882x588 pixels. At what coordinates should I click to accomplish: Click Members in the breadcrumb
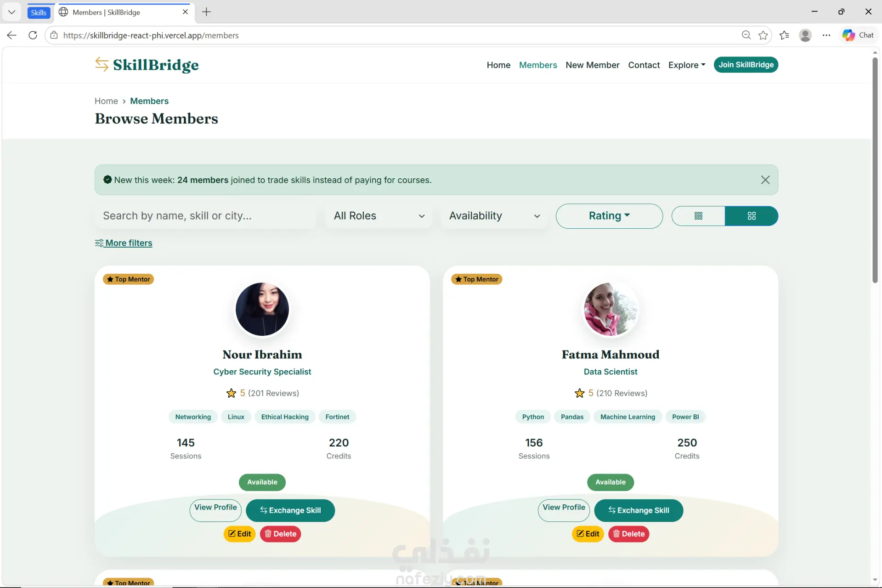(x=149, y=101)
